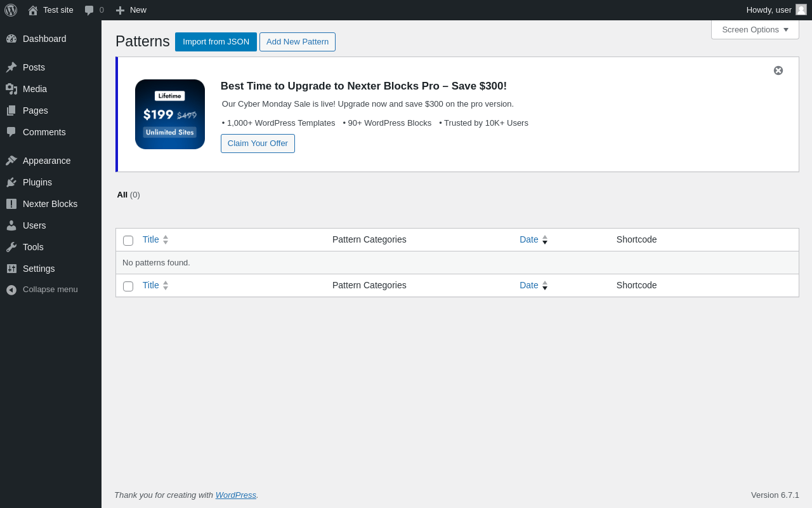The width and height of the screenshot is (812, 508).
Task: Click the comments bubble icon in admin bar
Action: [89, 10]
